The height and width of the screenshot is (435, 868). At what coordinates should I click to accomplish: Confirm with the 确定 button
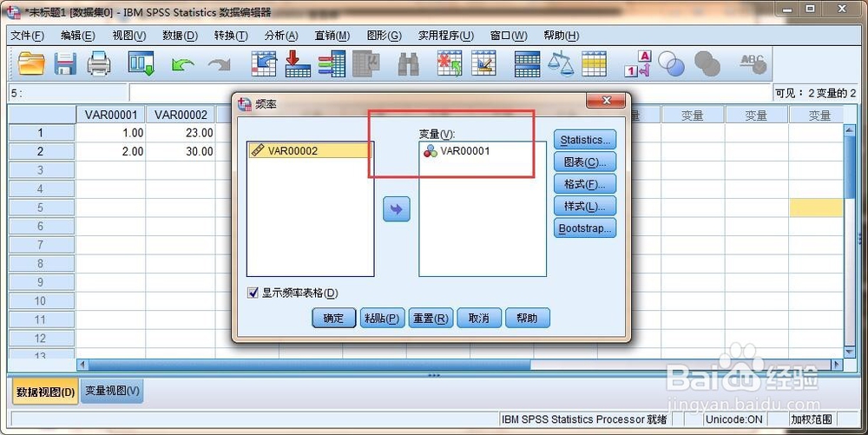pyautogui.click(x=334, y=319)
